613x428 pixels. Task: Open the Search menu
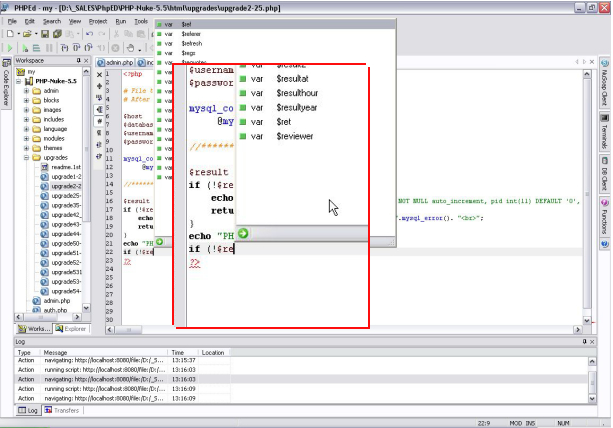[x=52, y=21]
